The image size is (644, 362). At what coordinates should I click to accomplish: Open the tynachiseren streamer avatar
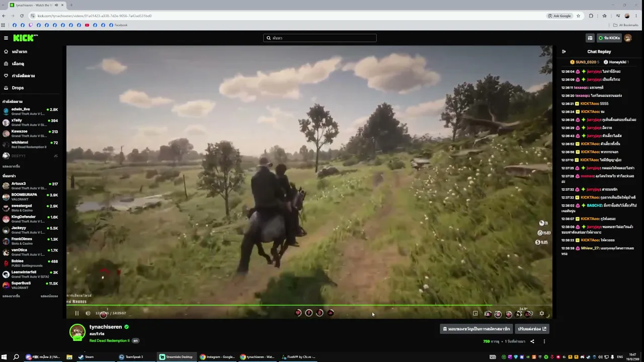[x=77, y=332]
